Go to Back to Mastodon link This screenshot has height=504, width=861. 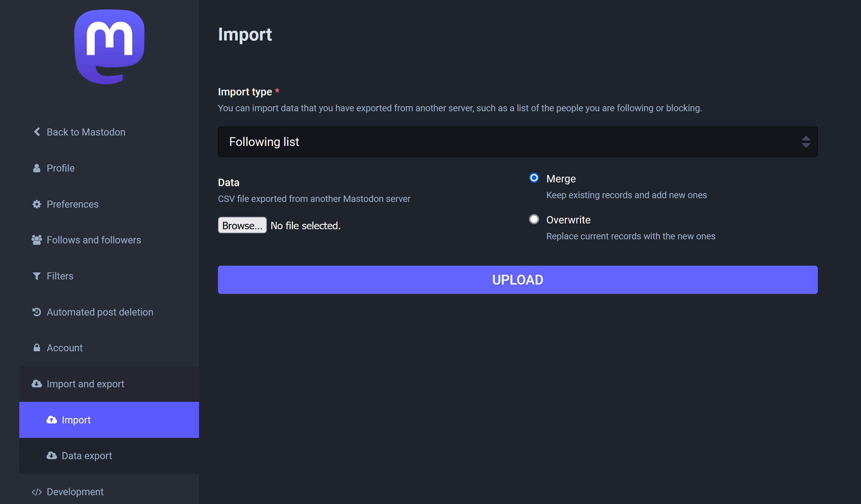[86, 132]
